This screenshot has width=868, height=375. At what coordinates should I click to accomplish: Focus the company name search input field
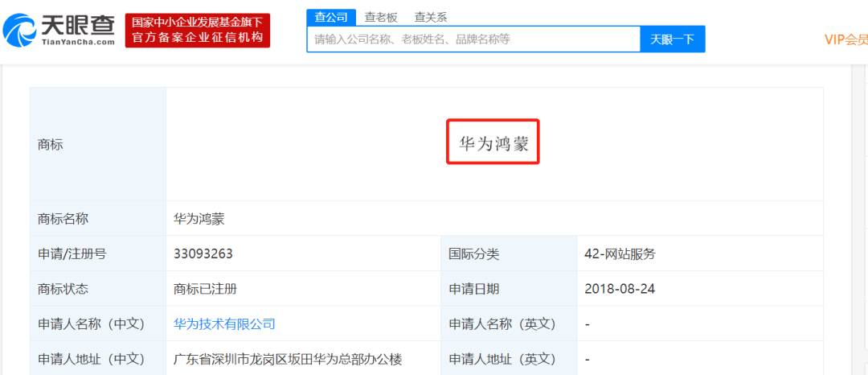click(x=474, y=39)
